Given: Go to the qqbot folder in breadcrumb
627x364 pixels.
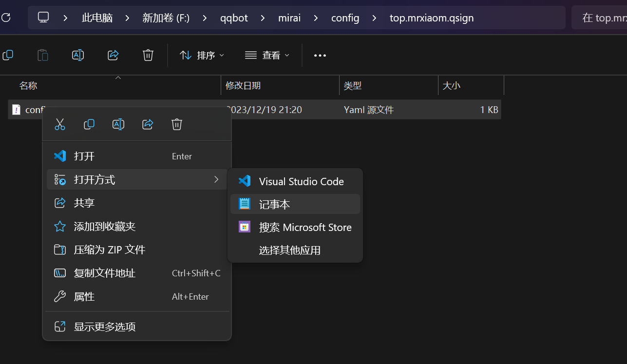Looking at the screenshot, I should click(234, 18).
